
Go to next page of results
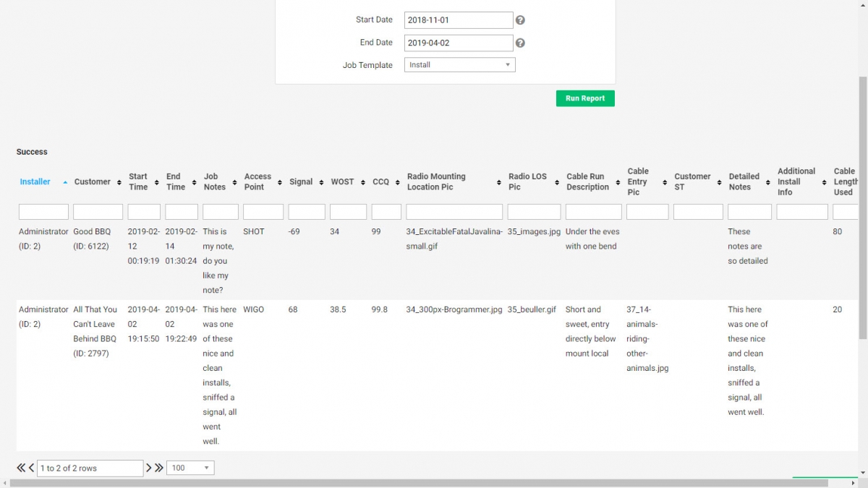pyautogui.click(x=149, y=468)
